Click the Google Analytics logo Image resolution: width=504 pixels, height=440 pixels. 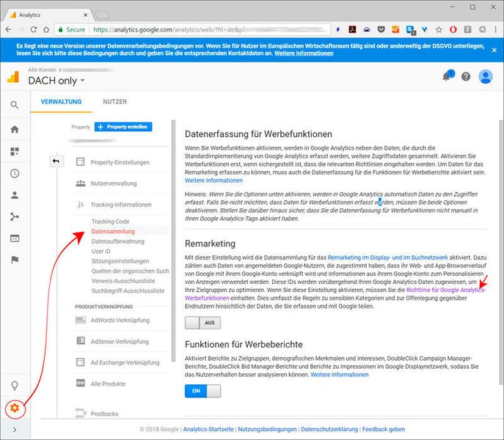pyautogui.click(x=13, y=77)
